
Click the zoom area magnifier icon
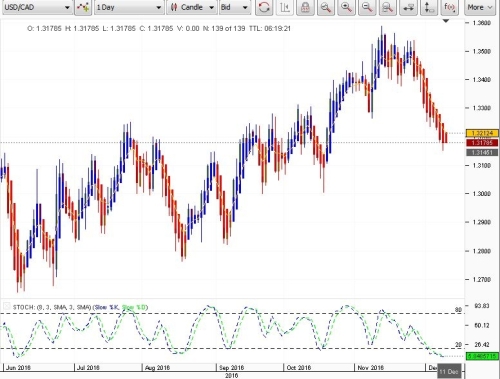388,7
